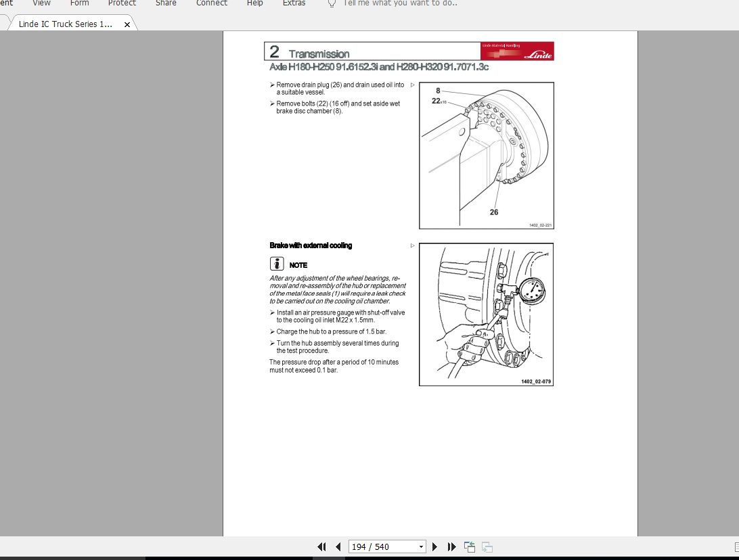This screenshot has width=739, height=560.
Task: Click the previous view icon beside last page
Action: coord(470,547)
